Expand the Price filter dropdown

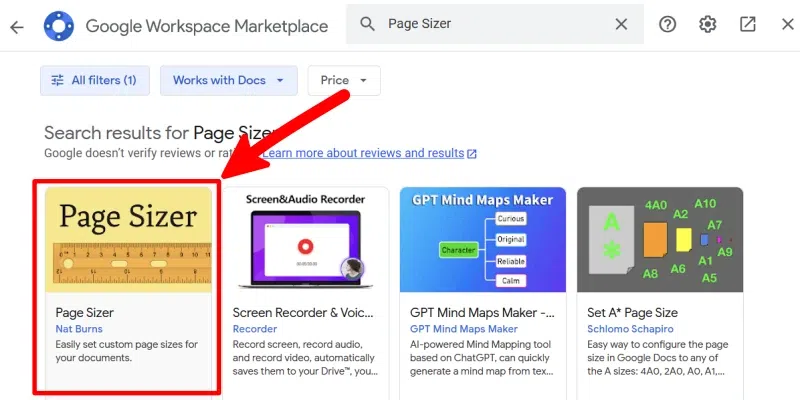point(344,81)
